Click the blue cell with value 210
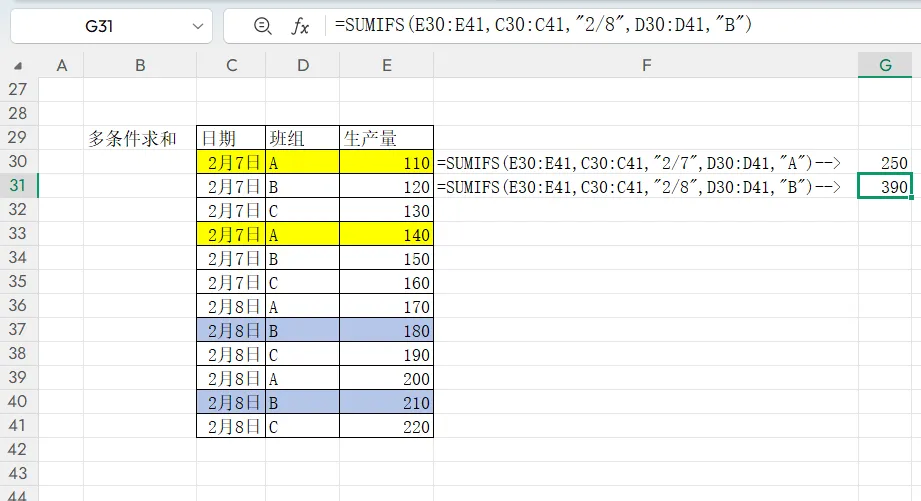Viewport: 921px width, 501px height. (x=386, y=403)
